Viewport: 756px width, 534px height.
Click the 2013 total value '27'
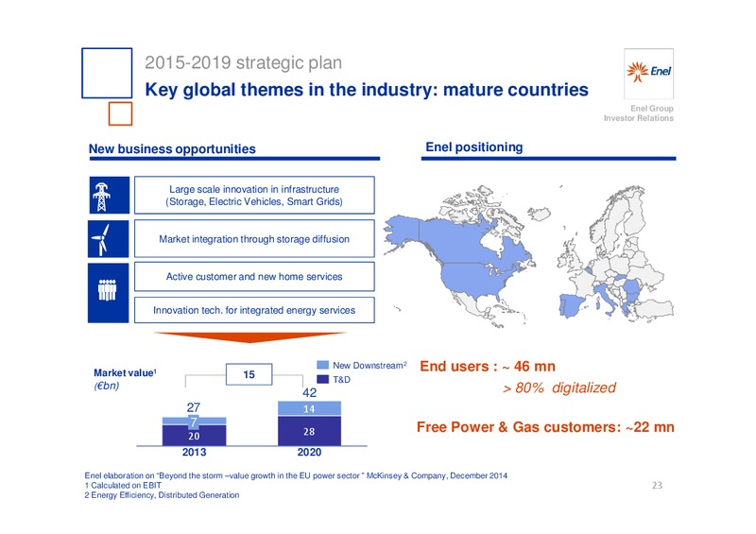pyautogui.click(x=194, y=407)
